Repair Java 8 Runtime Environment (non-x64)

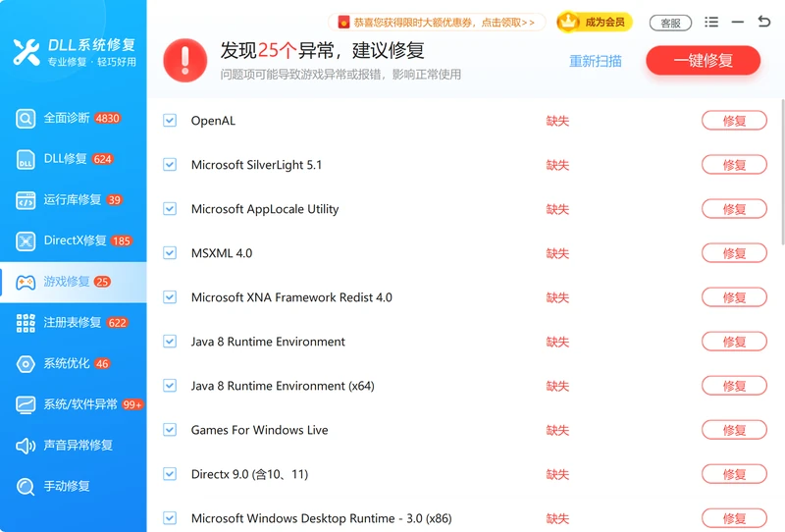click(x=734, y=342)
